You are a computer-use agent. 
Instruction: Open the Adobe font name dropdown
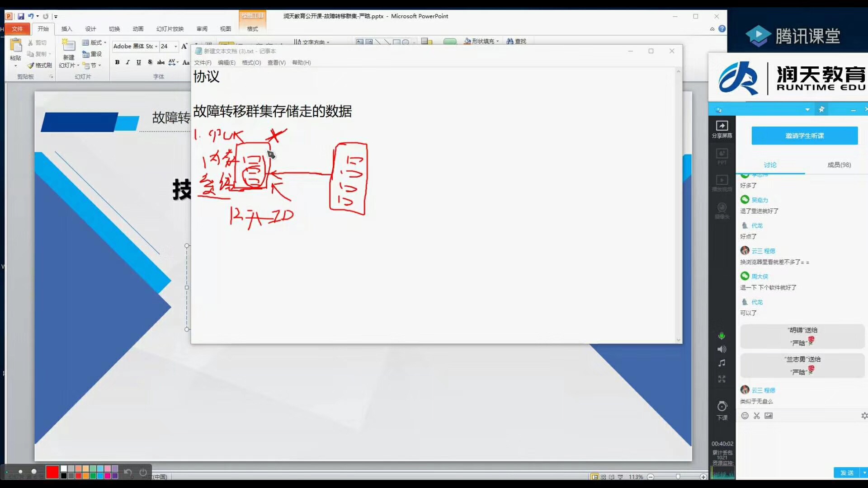[x=156, y=47]
